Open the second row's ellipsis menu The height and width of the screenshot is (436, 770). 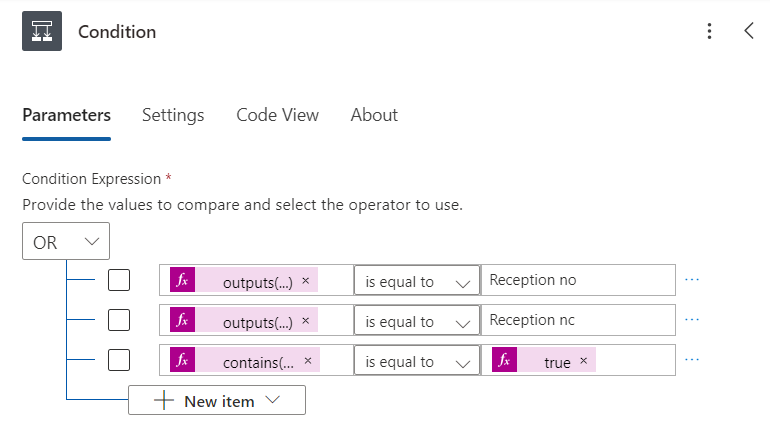[x=692, y=321]
